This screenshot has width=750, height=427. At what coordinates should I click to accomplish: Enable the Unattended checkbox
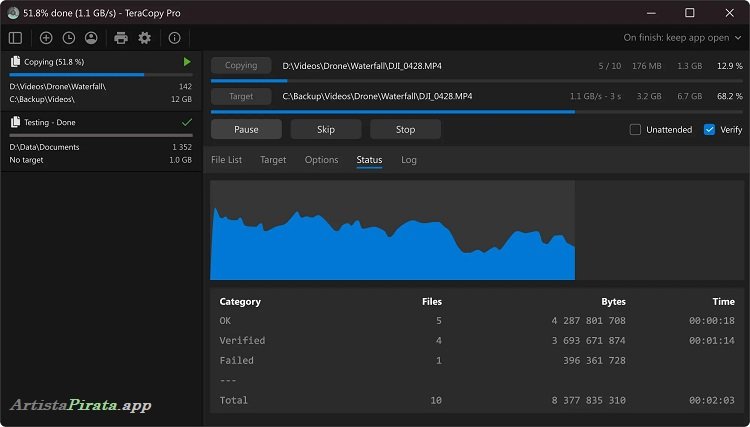(x=635, y=130)
